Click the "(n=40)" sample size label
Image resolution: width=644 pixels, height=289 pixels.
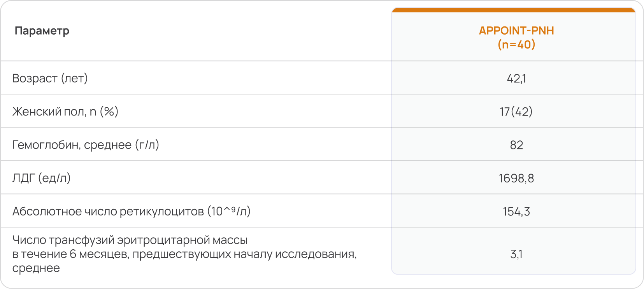516,45
